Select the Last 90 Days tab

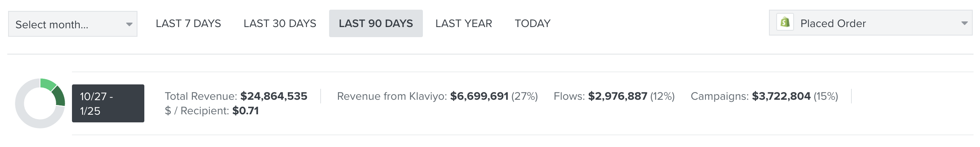pyautogui.click(x=376, y=23)
